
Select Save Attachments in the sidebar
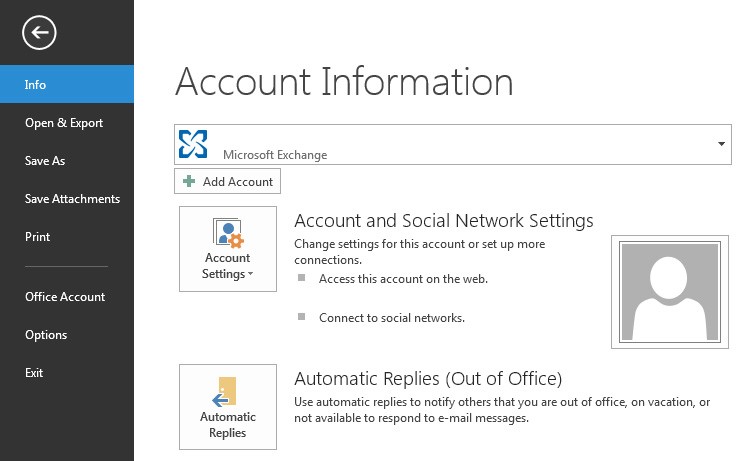(x=72, y=199)
